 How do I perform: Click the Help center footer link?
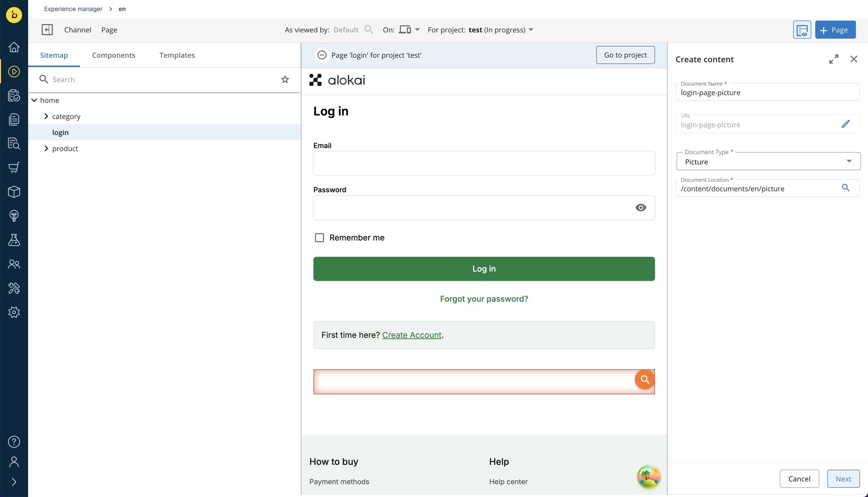point(508,482)
